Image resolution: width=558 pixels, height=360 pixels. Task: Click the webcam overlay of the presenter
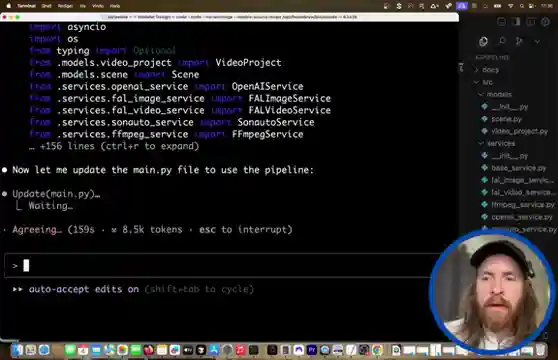coord(492,292)
